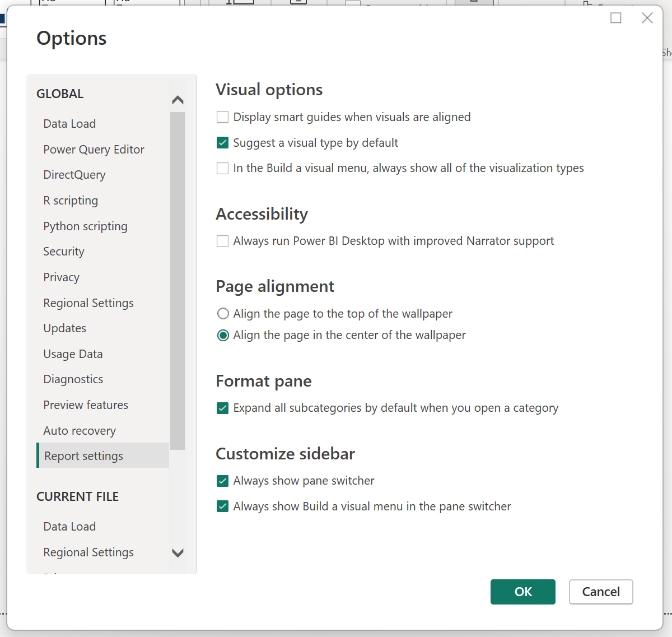Uncheck expand all subcategories by default

tap(223, 408)
